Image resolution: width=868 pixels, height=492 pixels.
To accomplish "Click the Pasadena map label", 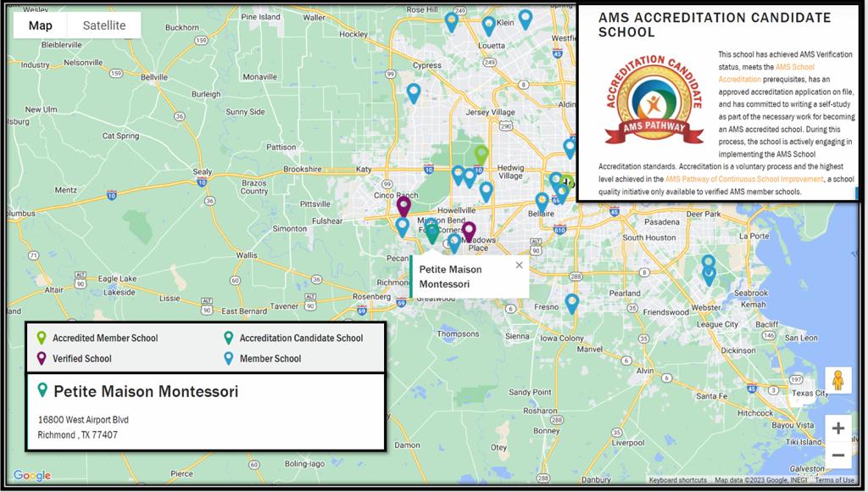I will [x=662, y=221].
